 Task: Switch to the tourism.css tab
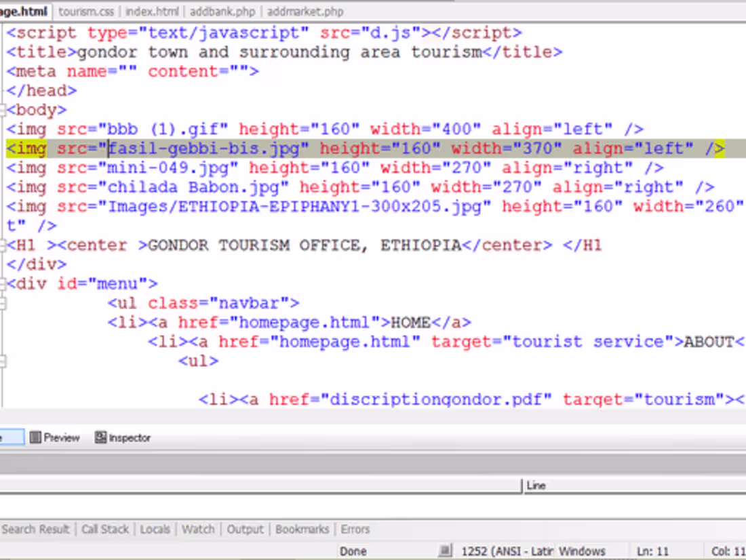click(x=86, y=11)
